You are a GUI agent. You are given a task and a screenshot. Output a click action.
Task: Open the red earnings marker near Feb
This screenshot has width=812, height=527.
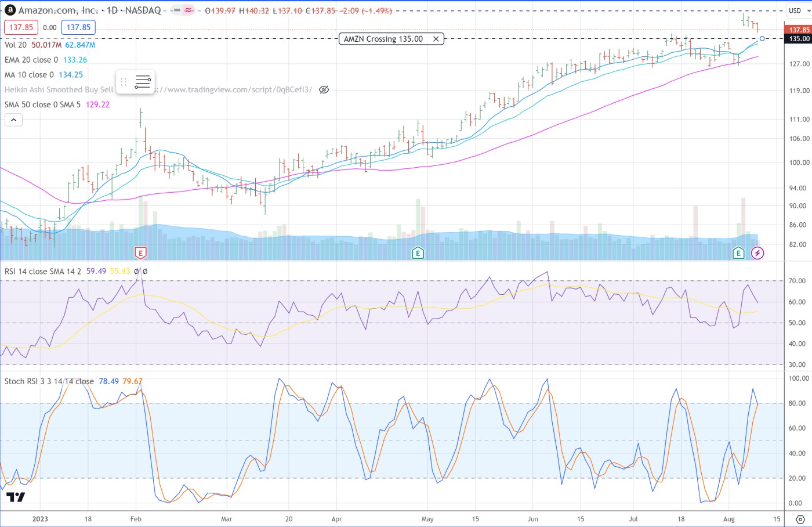(140, 252)
